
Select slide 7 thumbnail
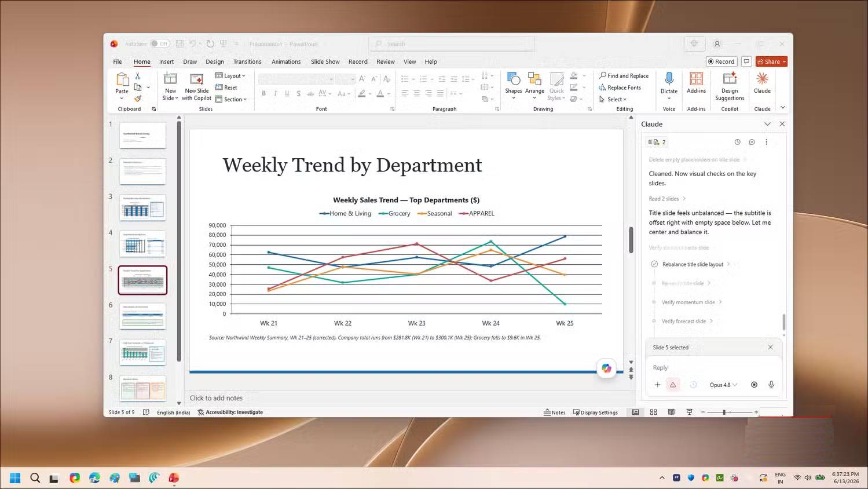(142, 352)
